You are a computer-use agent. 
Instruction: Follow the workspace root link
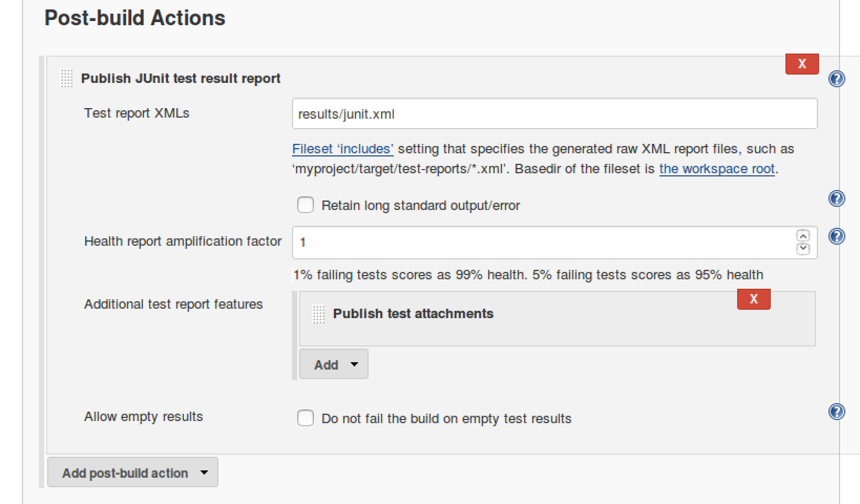717,169
